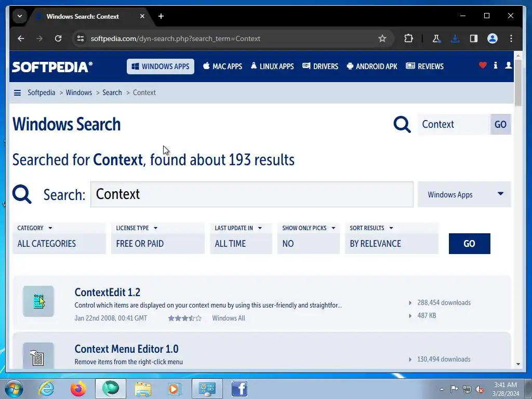
Task: Click the Context Menu Editor icon thumbnail
Action: [x=38, y=355]
